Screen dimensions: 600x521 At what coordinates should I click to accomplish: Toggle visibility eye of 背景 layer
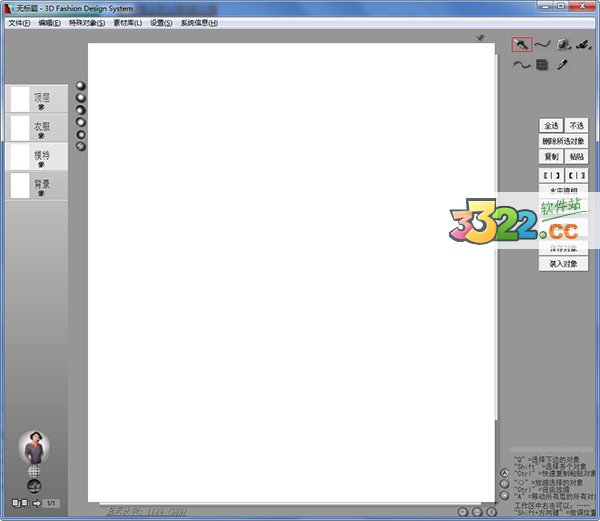(x=41, y=193)
